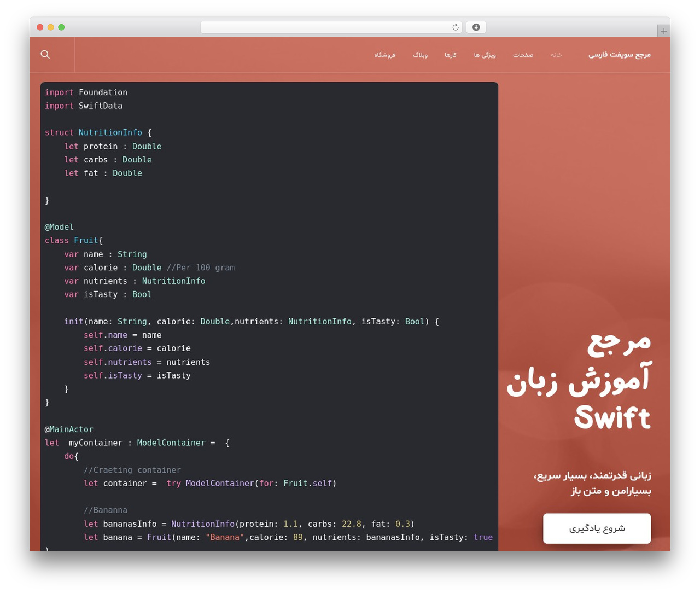The width and height of the screenshot is (700, 593).
Task: Click 'var nutrients : NutritionInfo' line
Action: tap(135, 281)
